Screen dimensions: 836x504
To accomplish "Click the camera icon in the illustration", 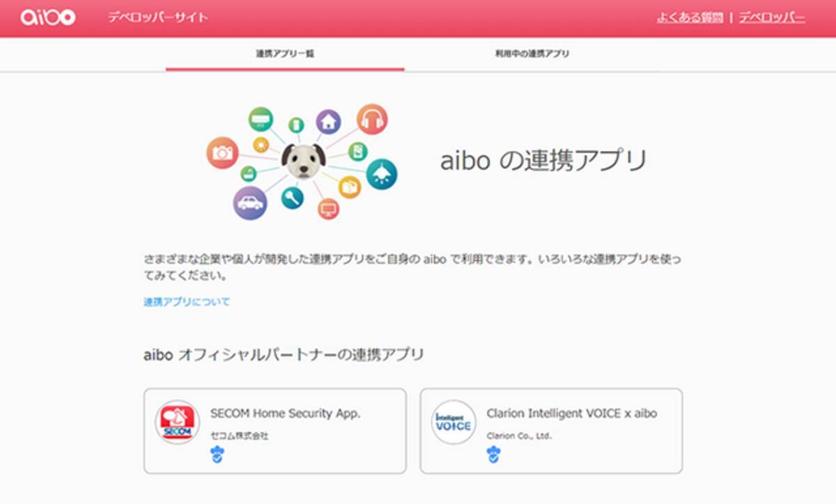I will coord(223,153).
